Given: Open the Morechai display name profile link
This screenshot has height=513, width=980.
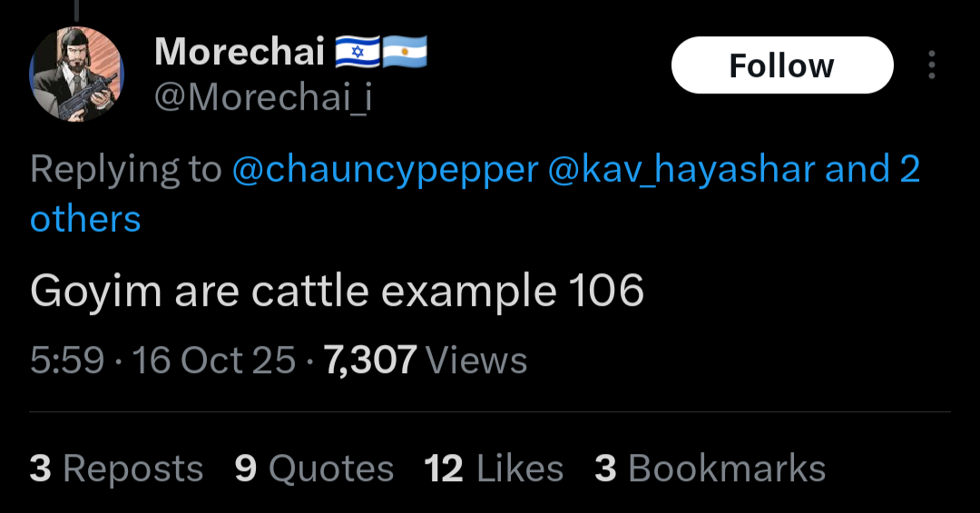Looking at the screenshot, I should click(x=240, y=51).
